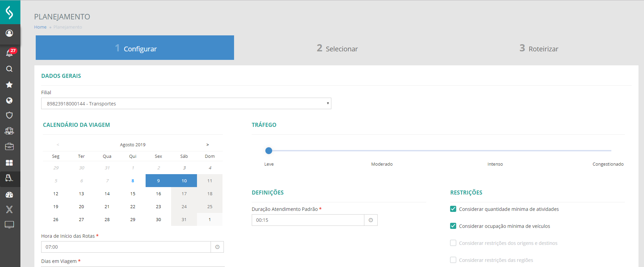Open the X-shaped icon in sidebar
This screenshot has width=644, height=267.
(10, 210)
